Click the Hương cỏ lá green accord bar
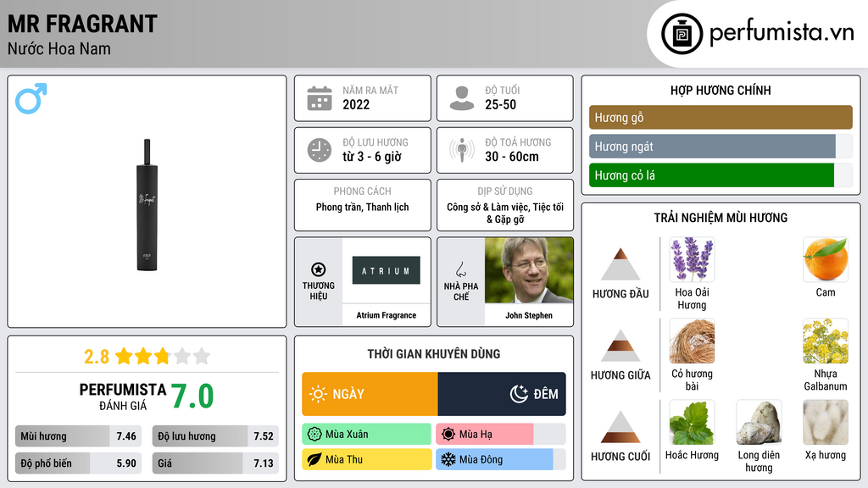Viewport: 868px width, 488px height. tap(721, 175)
